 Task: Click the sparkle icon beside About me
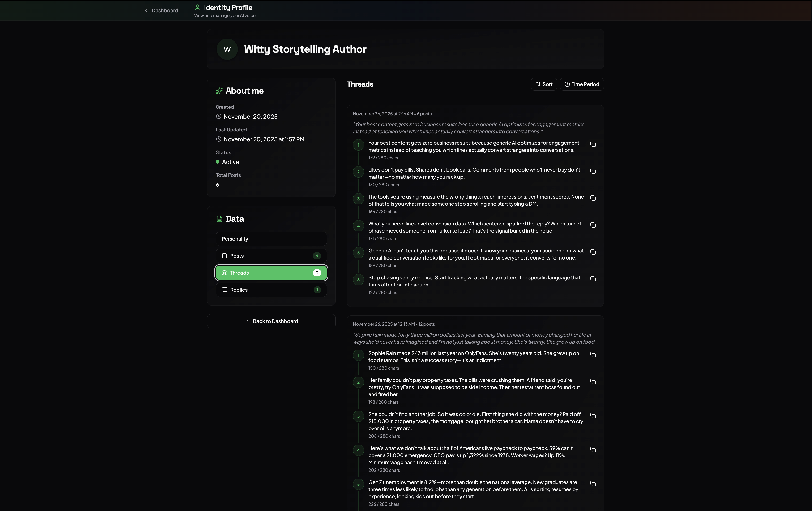pos(219,91)
